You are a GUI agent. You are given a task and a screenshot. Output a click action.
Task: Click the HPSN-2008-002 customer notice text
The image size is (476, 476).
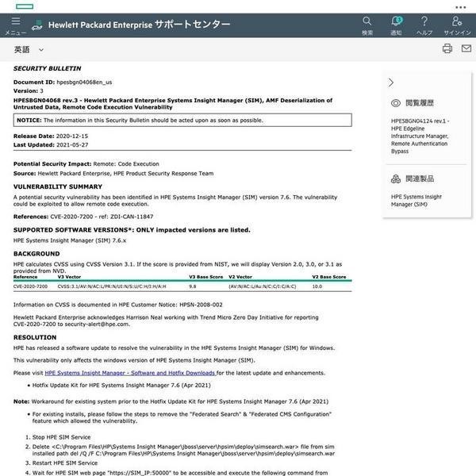[201, 305]
